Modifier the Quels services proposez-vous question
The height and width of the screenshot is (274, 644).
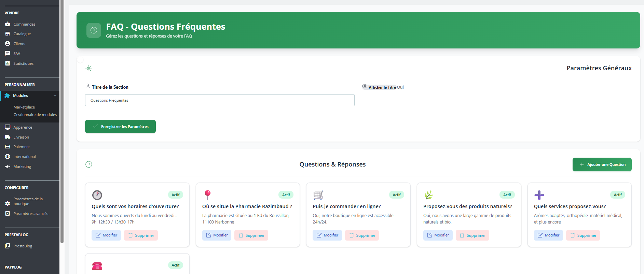coord(548,235)
